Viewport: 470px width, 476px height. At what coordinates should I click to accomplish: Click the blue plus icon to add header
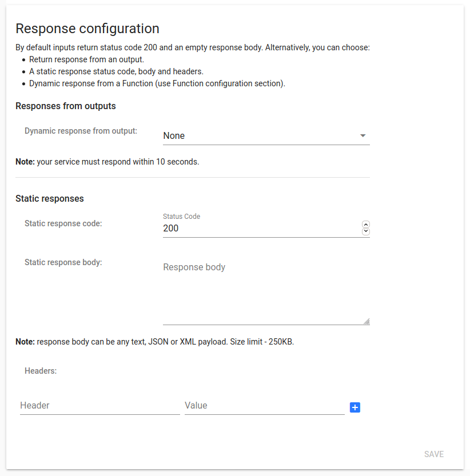point(355,407)
